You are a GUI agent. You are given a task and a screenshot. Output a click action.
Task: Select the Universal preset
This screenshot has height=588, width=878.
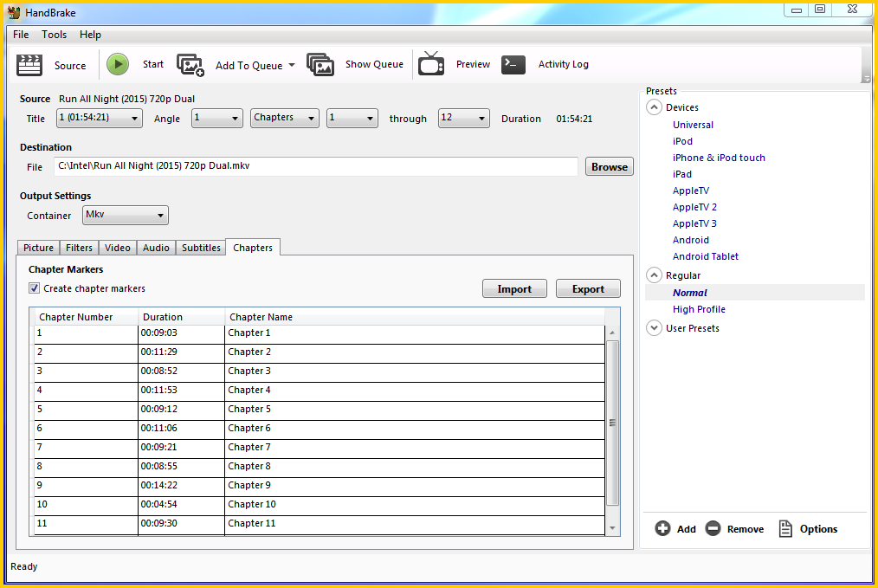(693, 125)
